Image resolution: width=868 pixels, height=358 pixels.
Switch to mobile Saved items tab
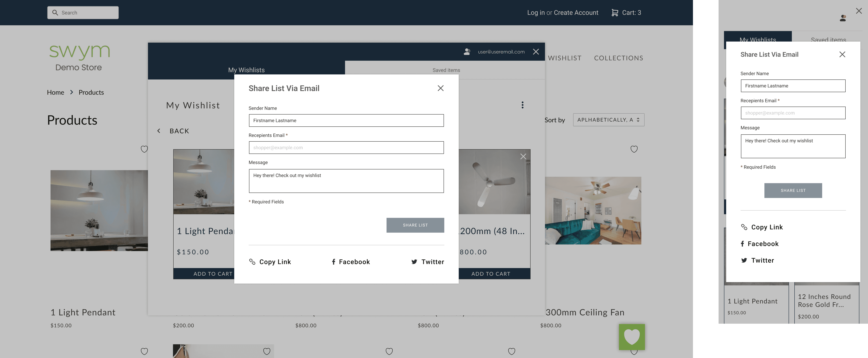click(828, 40)
